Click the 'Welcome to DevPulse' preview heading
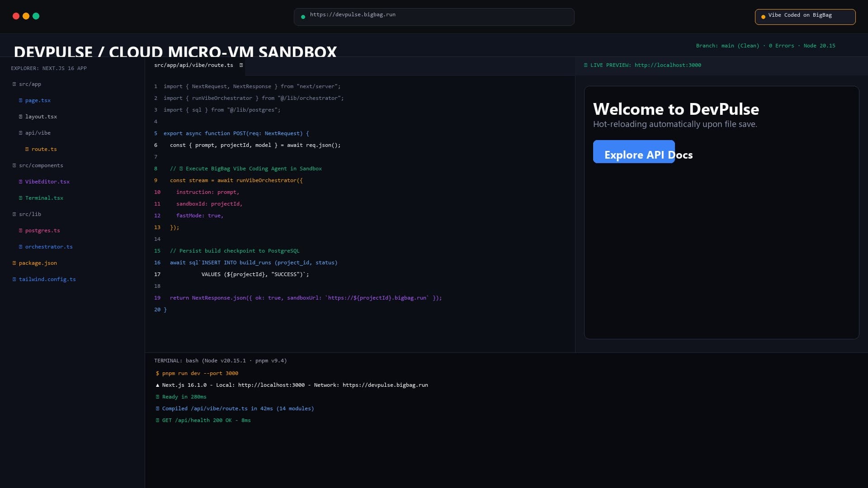 pos(676,109)
